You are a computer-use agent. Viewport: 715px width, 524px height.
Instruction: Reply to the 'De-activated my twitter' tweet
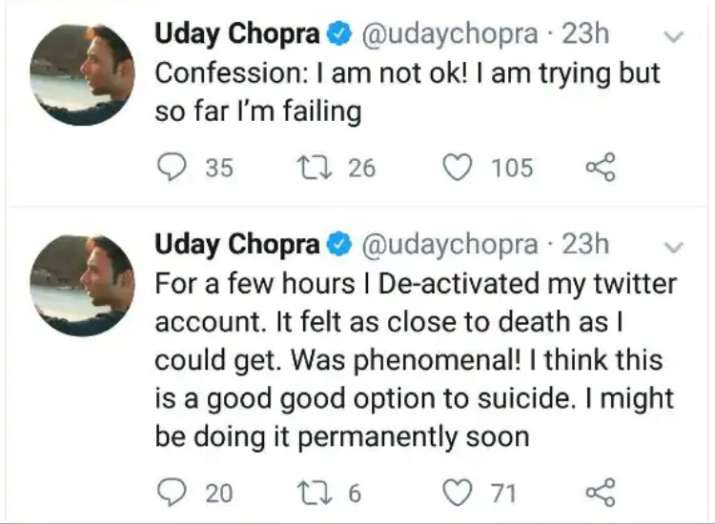(173, 490)
